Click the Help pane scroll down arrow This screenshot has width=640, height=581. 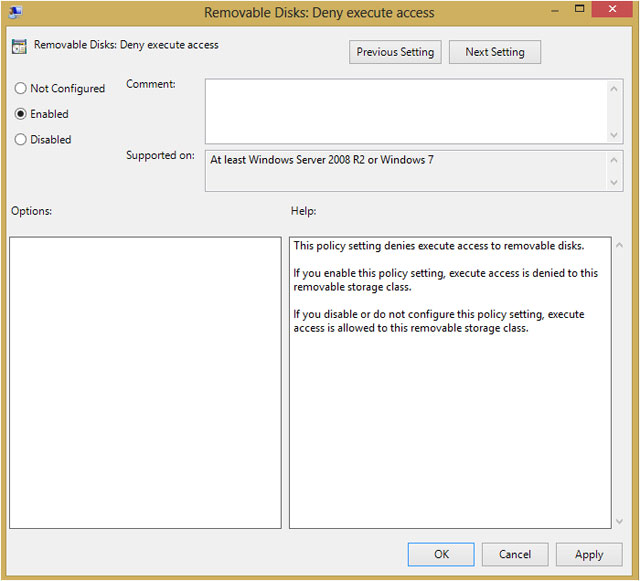[619, 521]
